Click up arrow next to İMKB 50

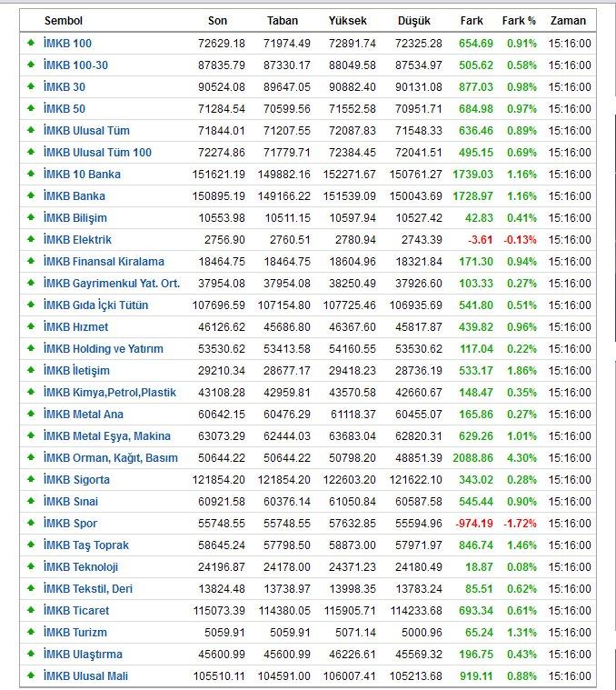click(31, 108)
